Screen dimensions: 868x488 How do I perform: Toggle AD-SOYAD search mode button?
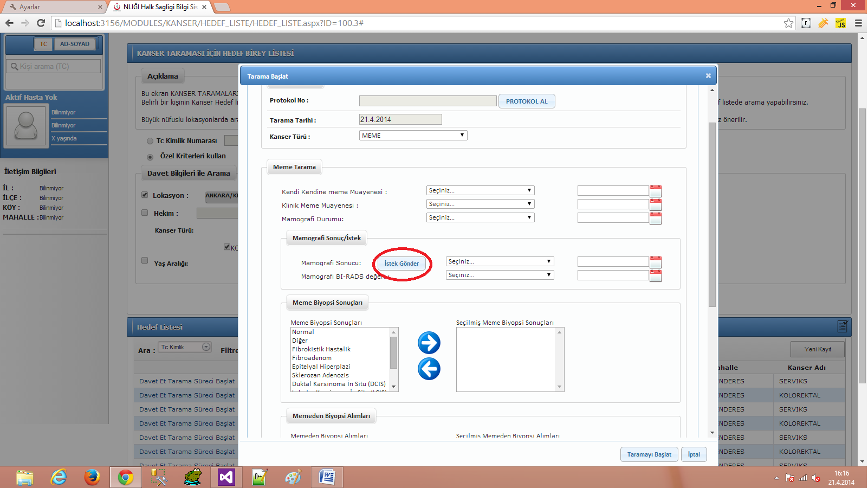pos(75,44)
